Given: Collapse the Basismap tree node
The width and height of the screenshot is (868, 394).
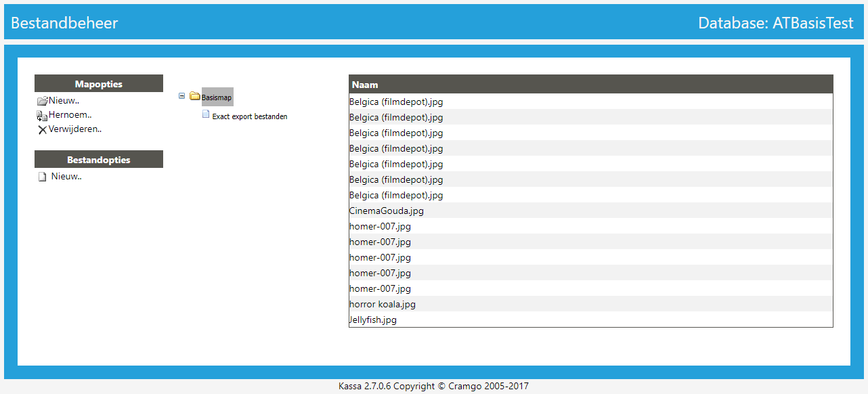Looking at the screenshot, I should point(181,96).
